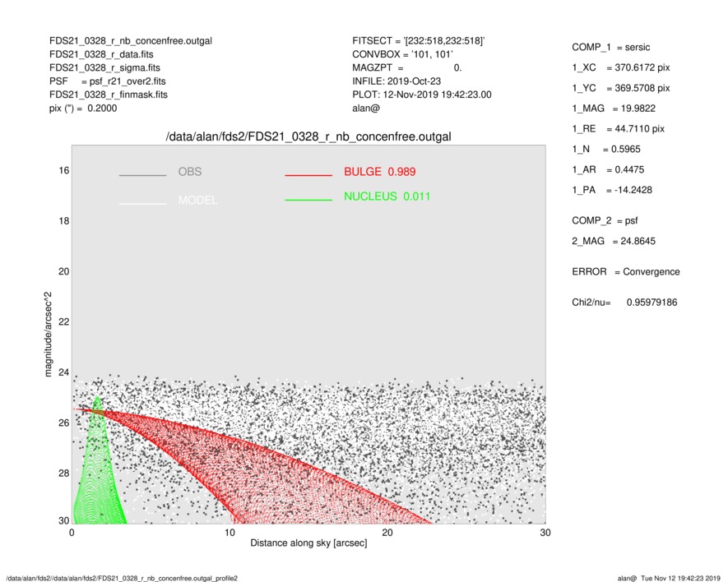This screenshot has width=728, height=582.
Task: Click the ERROR = Convergence status
Action: point(625,272)
